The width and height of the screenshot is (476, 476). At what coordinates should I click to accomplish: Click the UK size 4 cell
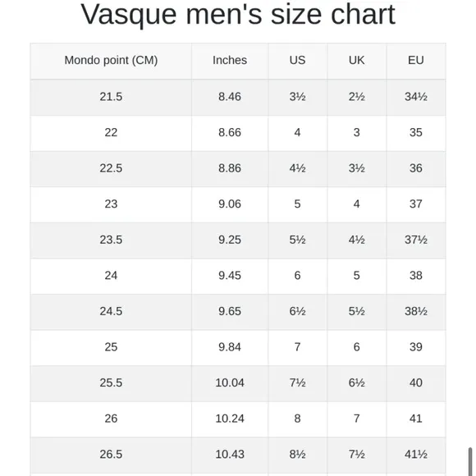click(356, 204)
